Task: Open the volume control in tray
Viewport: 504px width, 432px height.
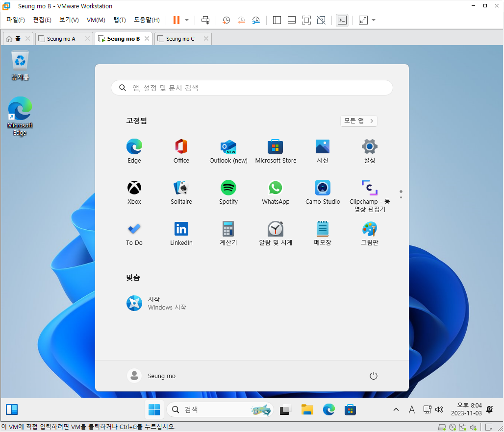Action: [x=439, y=409]
